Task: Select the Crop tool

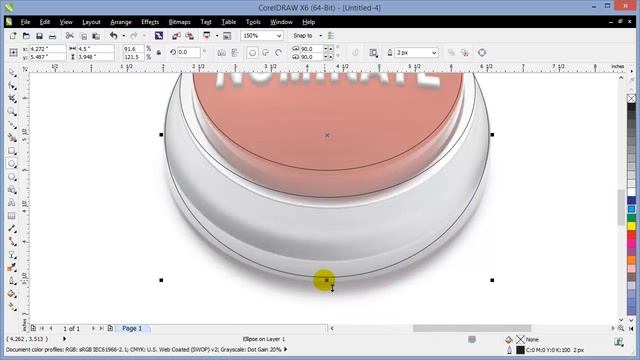Action: (x=12, y=99)
